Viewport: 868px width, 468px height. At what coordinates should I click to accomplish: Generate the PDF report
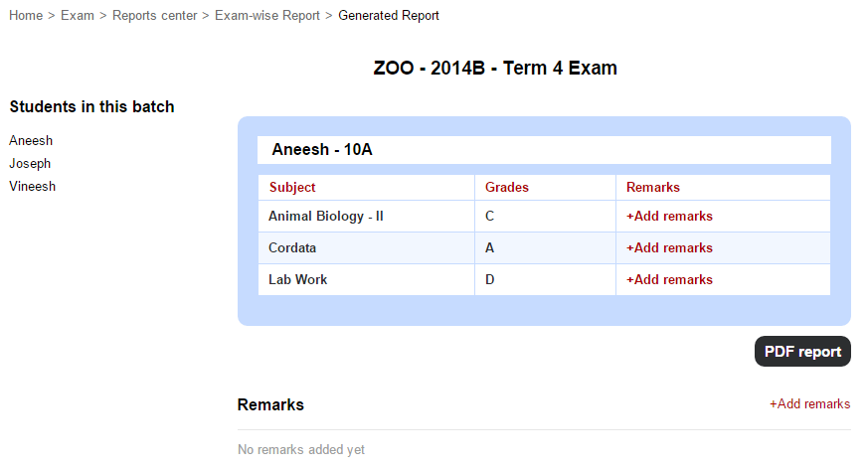pos(802,352)
